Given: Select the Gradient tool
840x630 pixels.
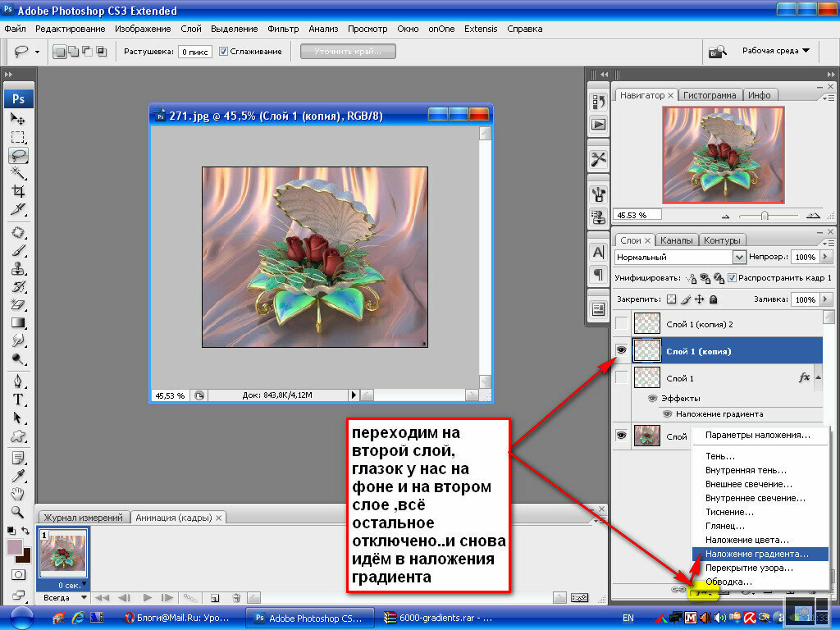Looking at the screenshot, I should pyautogui.click(x=18, y=322).
